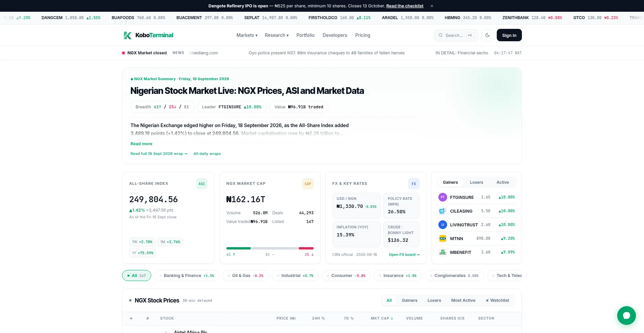This screenshot has height=333, width=644.
Task: Filter by Conglomerates sector
Action: point(454,276)
